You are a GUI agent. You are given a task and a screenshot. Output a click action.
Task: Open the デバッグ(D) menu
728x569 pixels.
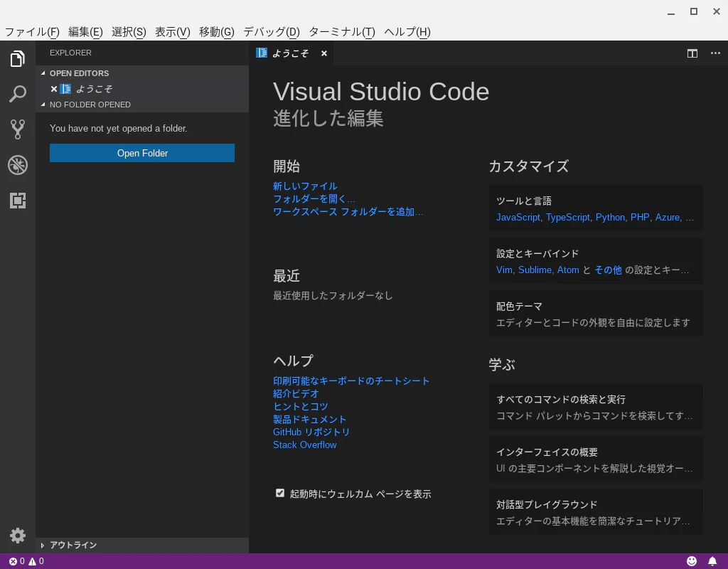pos(272,31)
